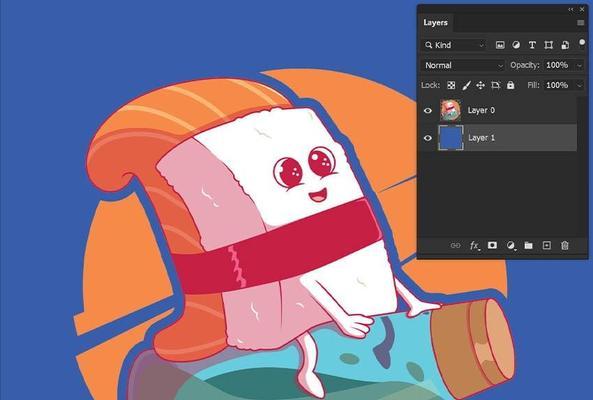
Task: Delete layer with trash icon
Action: [565, 246]
